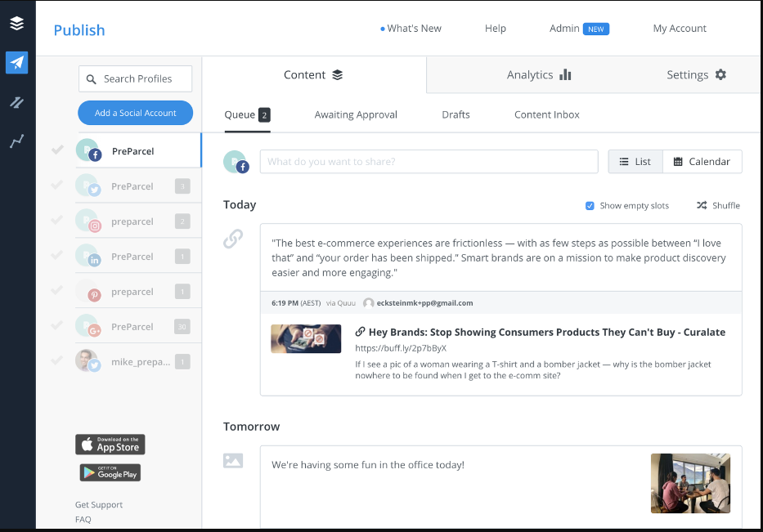Click the layers icon beside Content

pos(337,75)
